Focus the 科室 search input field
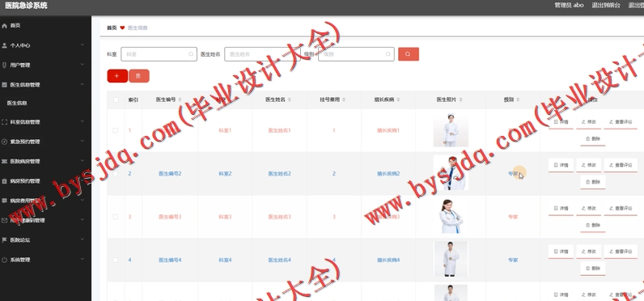This screenshot has width=644, height=301. point(159,54)
